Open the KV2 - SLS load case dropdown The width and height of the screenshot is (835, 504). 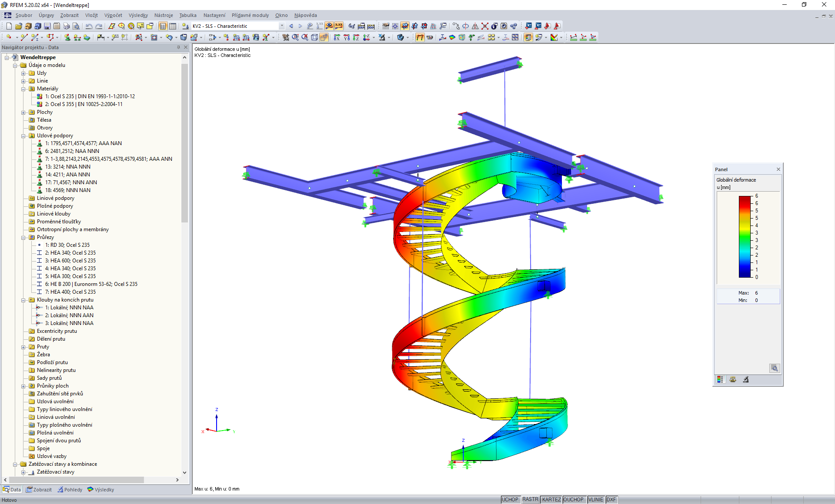282,26
